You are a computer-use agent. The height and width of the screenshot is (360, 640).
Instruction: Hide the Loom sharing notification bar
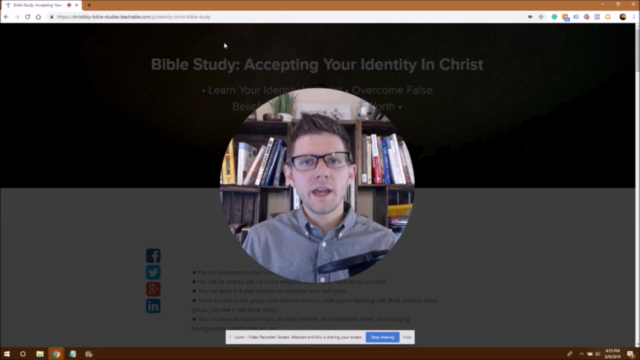click(407, 337)
